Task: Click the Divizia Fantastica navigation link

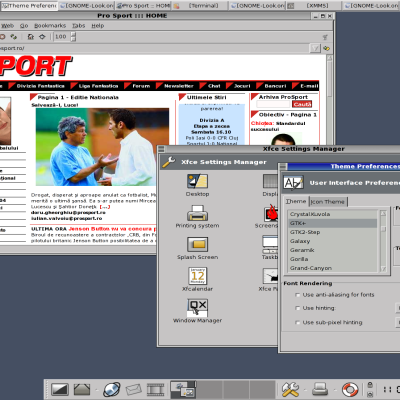Action: click(x=41, y=86)
